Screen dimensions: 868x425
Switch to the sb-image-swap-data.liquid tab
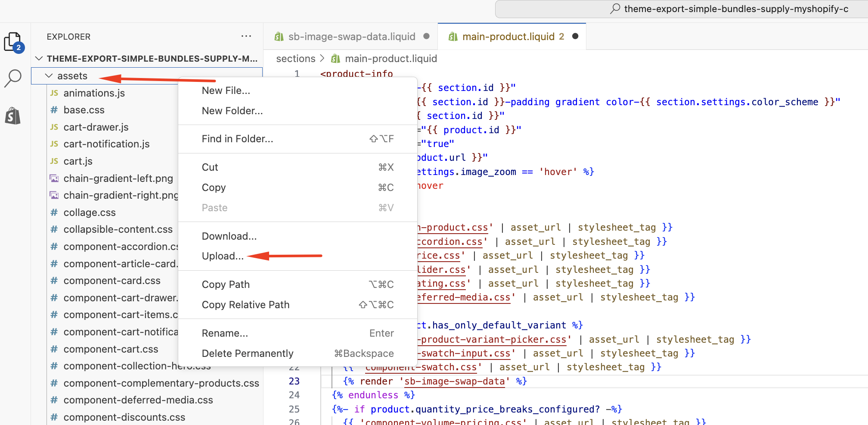351,37
